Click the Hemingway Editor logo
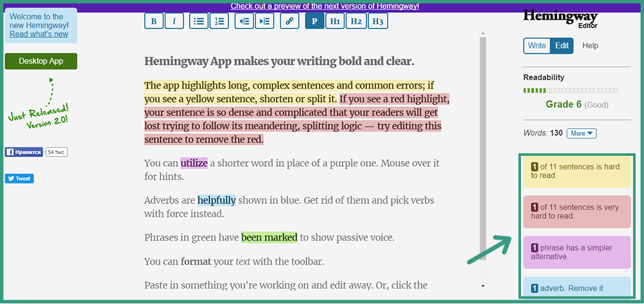Viewport: 644px width, 304px height. (x=561, y=19)
